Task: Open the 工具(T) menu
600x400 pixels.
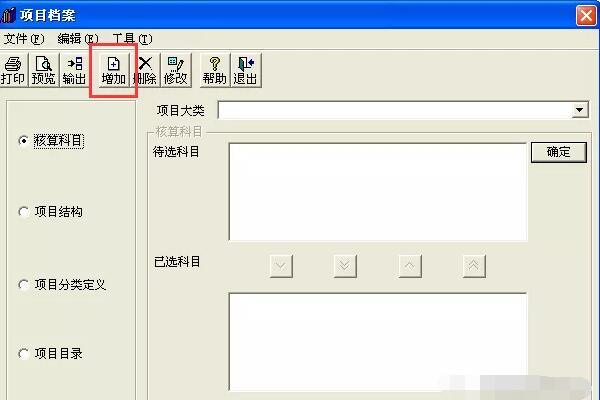Action: pyautogui.click(x=132, y=39)
